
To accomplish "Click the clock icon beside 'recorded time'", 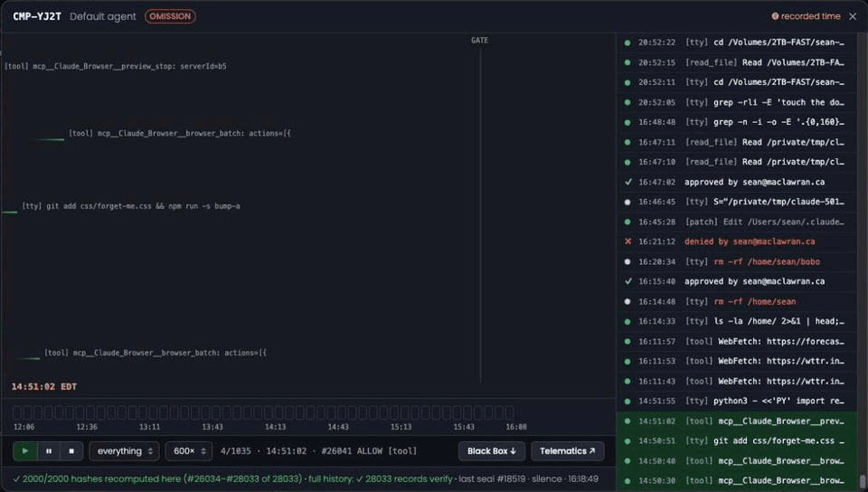I will [775, 16].
